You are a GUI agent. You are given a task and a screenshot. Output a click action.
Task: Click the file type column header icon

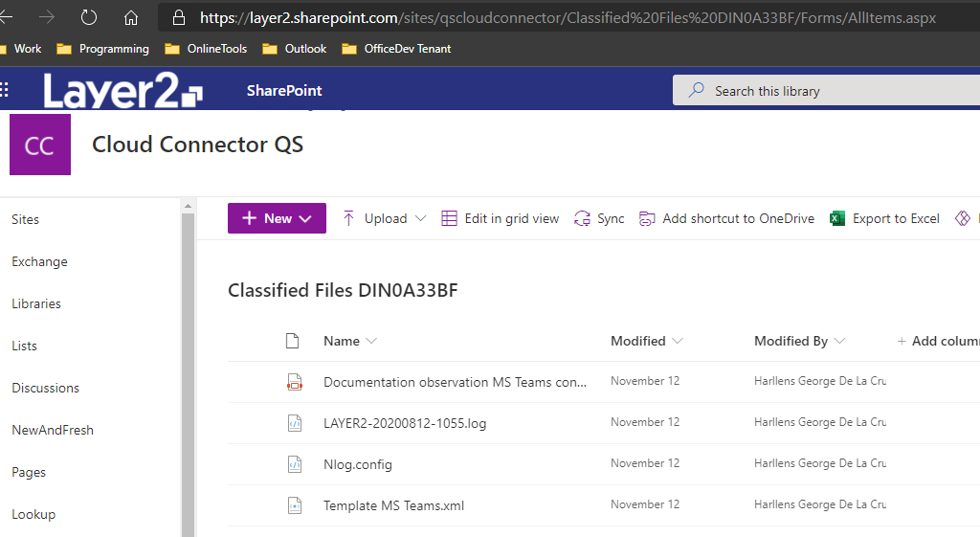point(293,341)
